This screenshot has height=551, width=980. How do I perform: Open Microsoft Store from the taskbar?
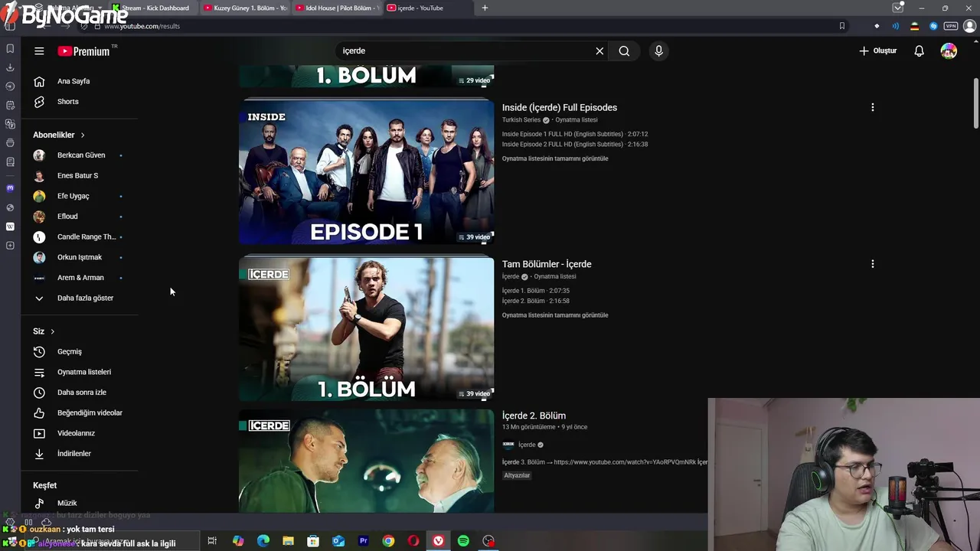click(x=313, y=541)
